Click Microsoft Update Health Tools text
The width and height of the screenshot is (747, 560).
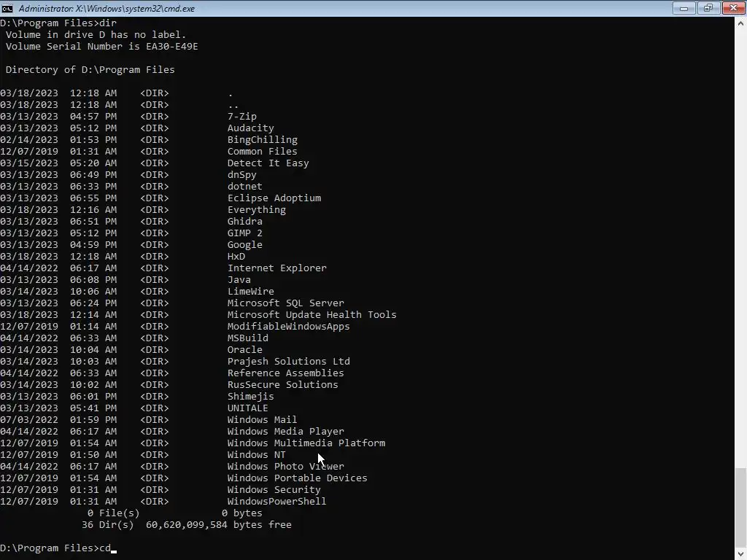click(312, 315)
